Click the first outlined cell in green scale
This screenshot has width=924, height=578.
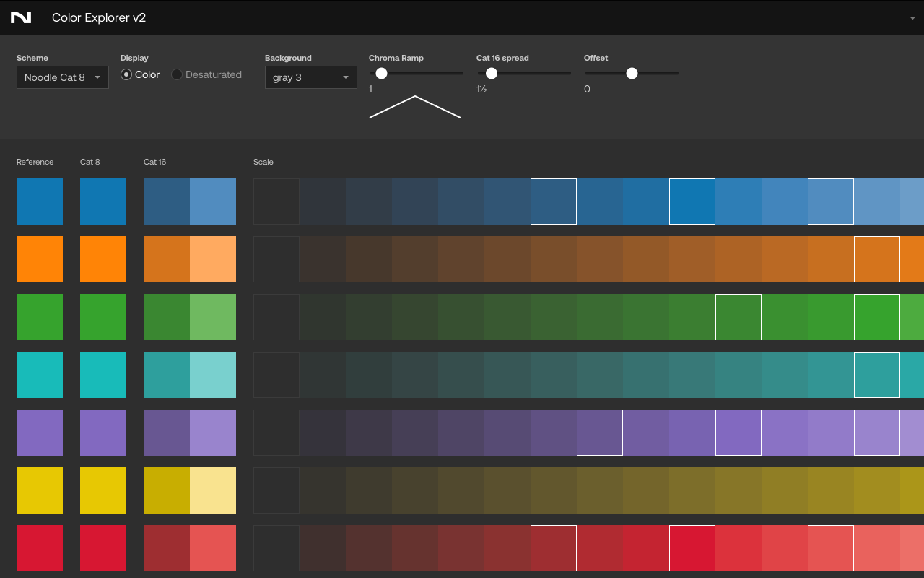pyautogui.click(x=738, y=317)
